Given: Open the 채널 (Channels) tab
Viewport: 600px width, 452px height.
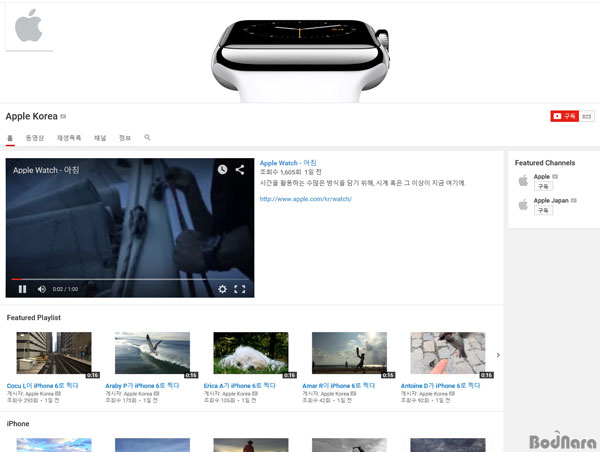Looking at the screenshot, I should (x=100, y=138).
